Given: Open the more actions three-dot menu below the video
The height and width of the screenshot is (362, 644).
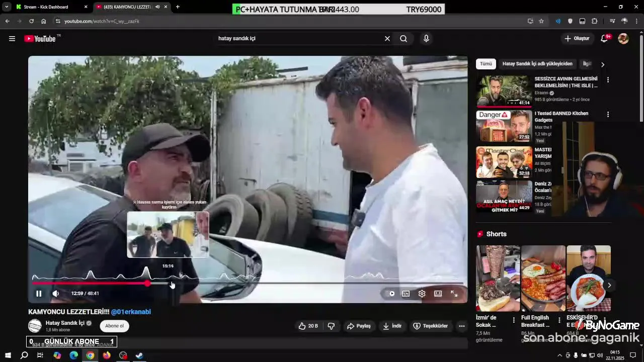Looking at the screenshot, I should [461, 326].
